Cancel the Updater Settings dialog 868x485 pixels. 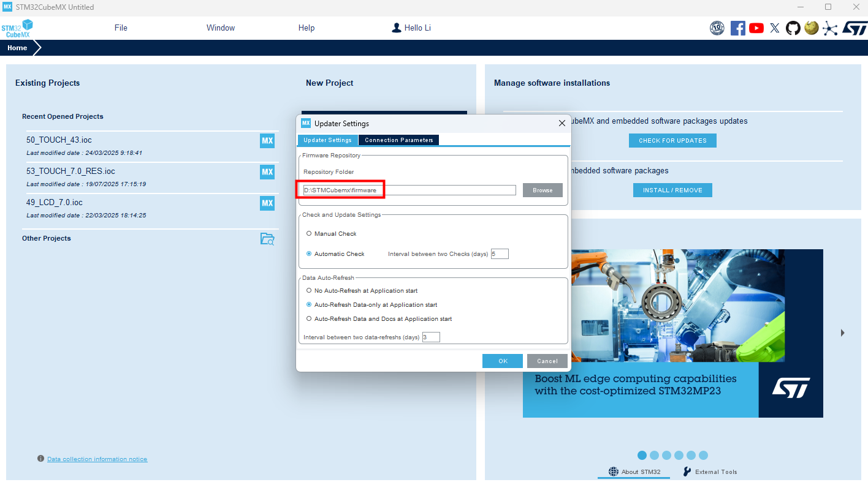(547, 361)
